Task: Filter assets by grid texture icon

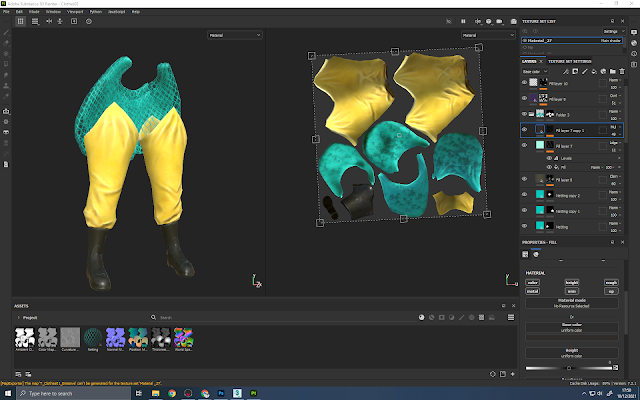Action: [x=482, y=318]
